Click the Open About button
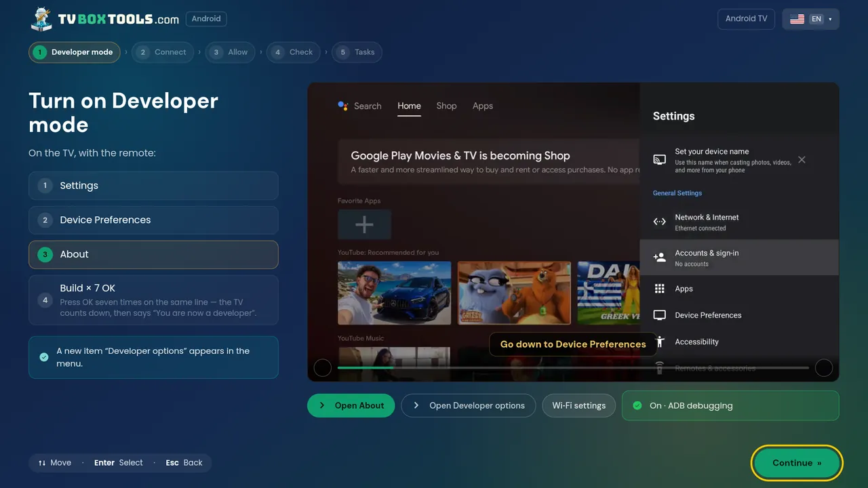Viewport: 868px width, 488px height. click(x=351, y=405)
